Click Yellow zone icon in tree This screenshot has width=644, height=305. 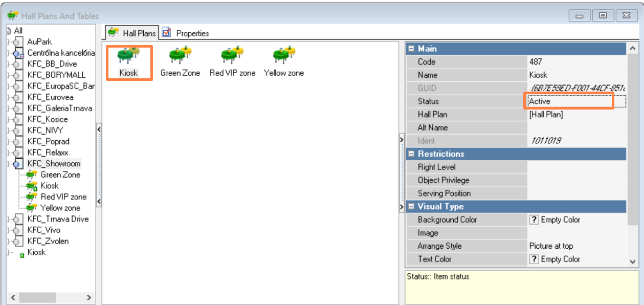pos(32,208)
